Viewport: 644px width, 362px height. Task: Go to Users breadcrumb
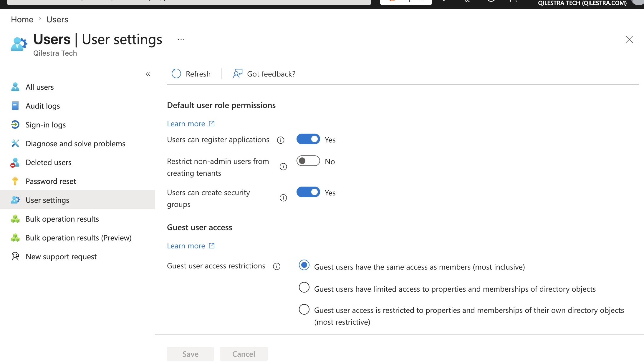tap(57, 19)
